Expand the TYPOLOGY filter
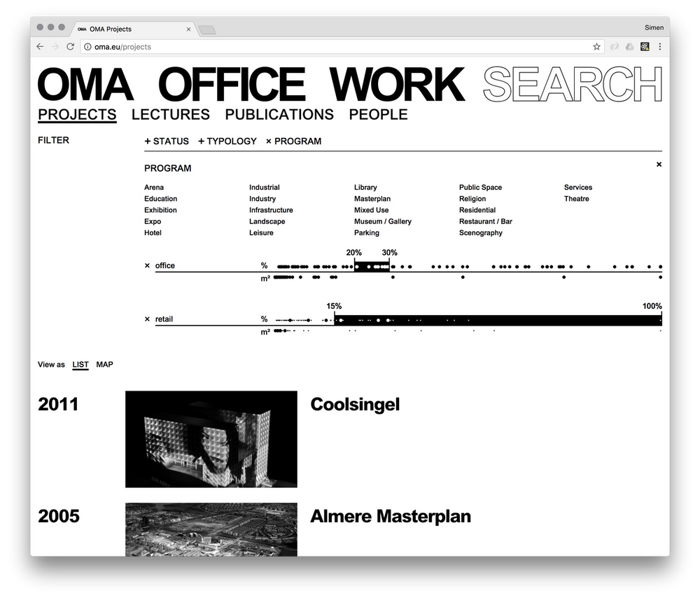700x600 pixels. pos(227,141)
